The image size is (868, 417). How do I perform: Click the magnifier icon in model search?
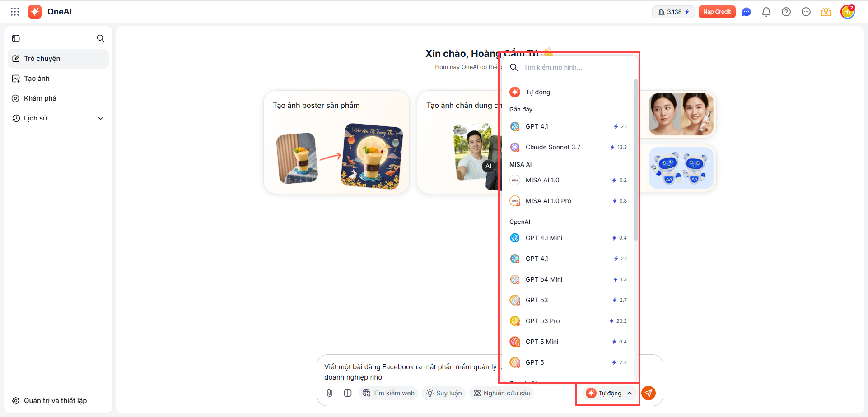coord(514,67)
